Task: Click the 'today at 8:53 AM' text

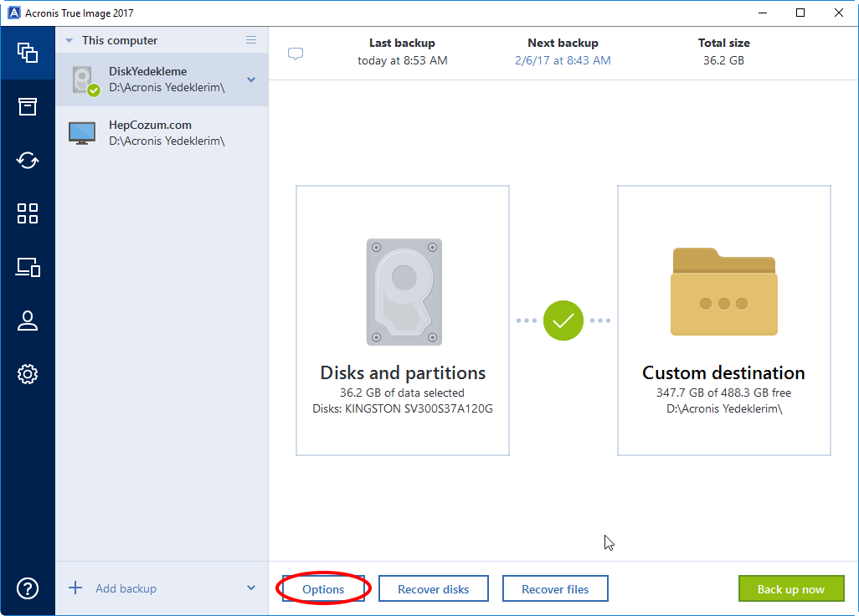Action: tap(403, 60)
